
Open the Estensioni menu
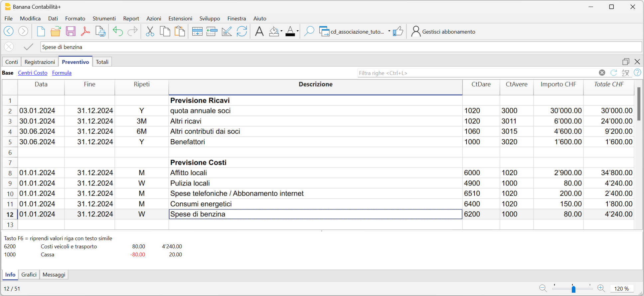(x=180, y=19)
